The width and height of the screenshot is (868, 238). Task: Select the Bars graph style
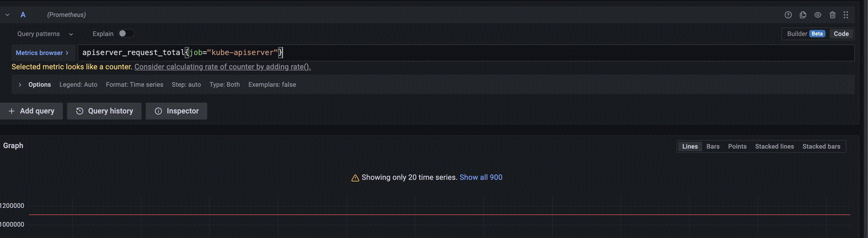[x=713, y=147]
